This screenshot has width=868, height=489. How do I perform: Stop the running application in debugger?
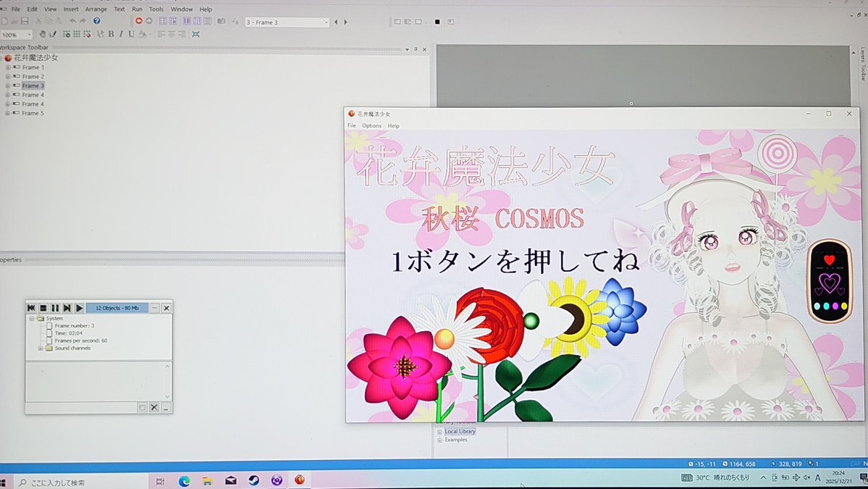click(x=43, y=308)
